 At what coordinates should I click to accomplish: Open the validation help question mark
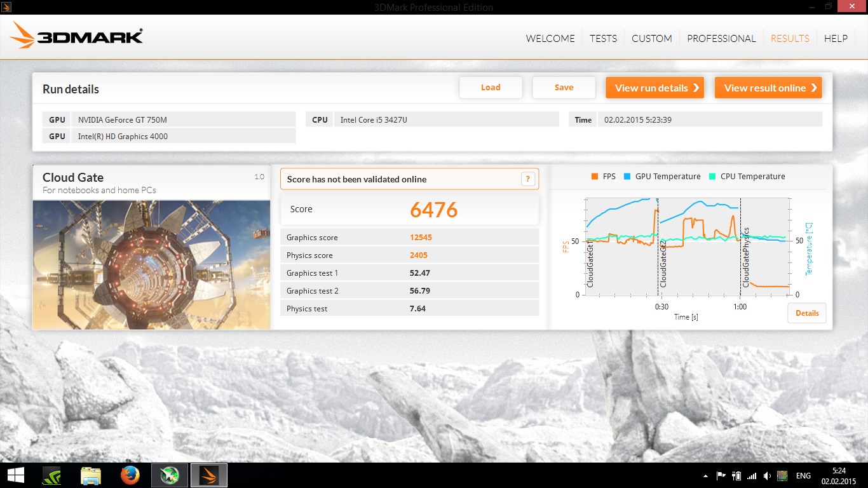[x=528, y=179]
